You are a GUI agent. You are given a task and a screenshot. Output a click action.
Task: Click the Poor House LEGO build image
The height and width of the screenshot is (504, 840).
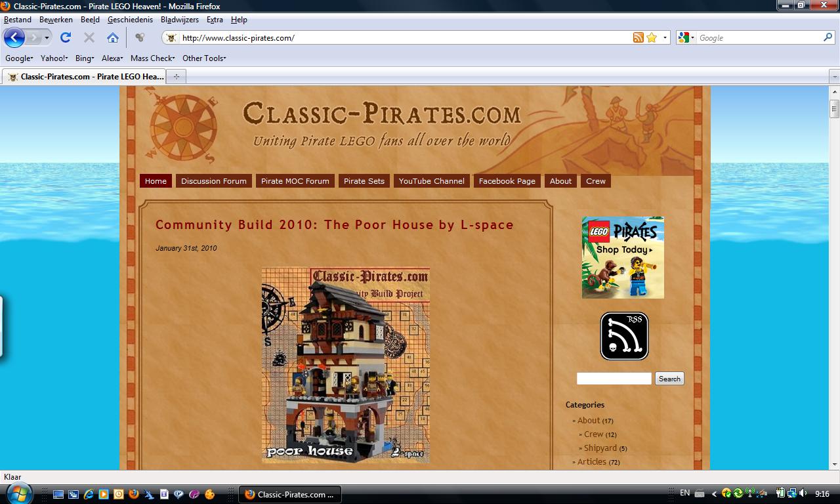pyautogui.click(x=346, y=365)
